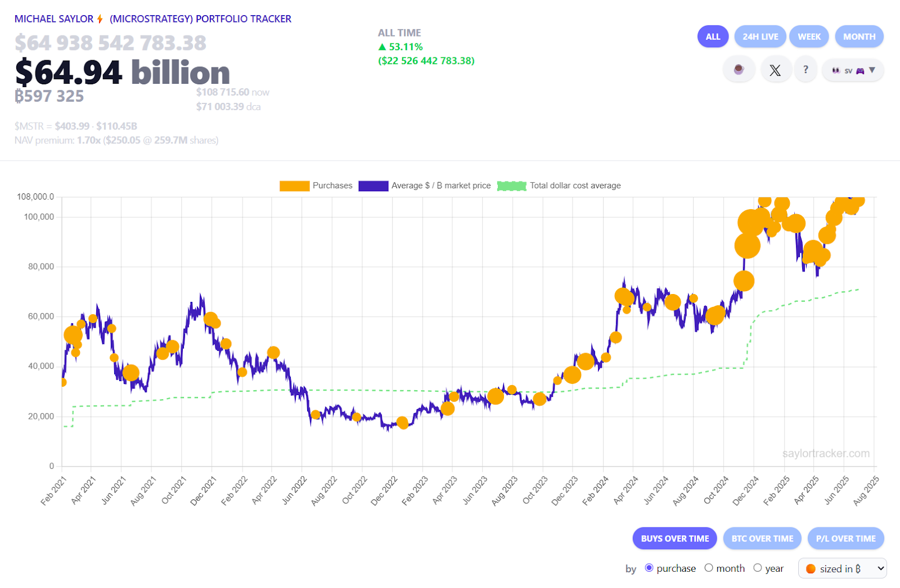Screen dimensions: 900x588
Task: Click the question mark help icon
Action: pyautogui.click(x=805, y=70)
